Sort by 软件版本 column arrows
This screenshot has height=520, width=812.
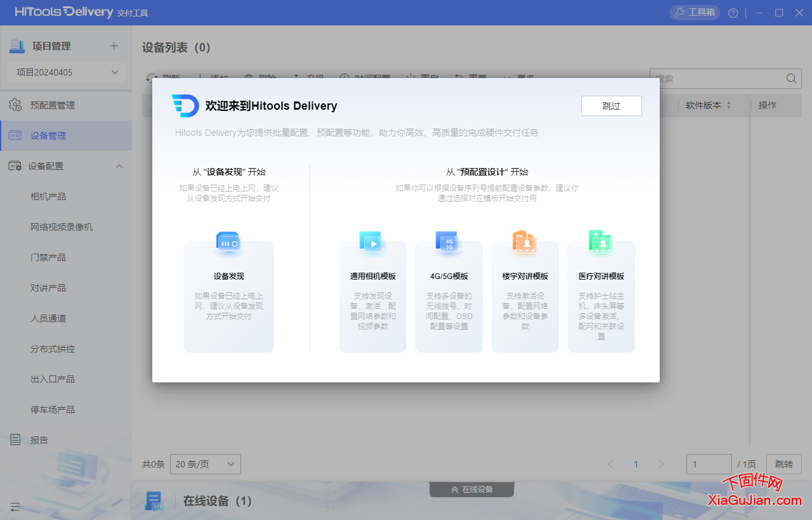[729, 105]
